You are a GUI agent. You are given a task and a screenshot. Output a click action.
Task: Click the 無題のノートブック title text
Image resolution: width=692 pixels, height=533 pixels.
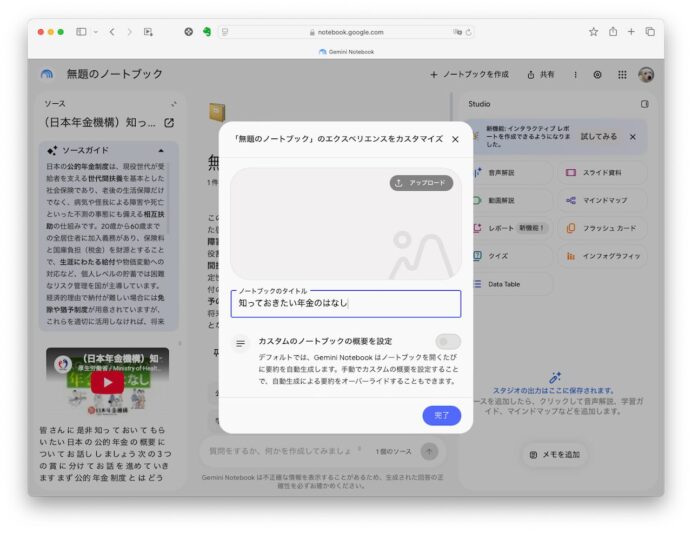[x=115, y=74]
